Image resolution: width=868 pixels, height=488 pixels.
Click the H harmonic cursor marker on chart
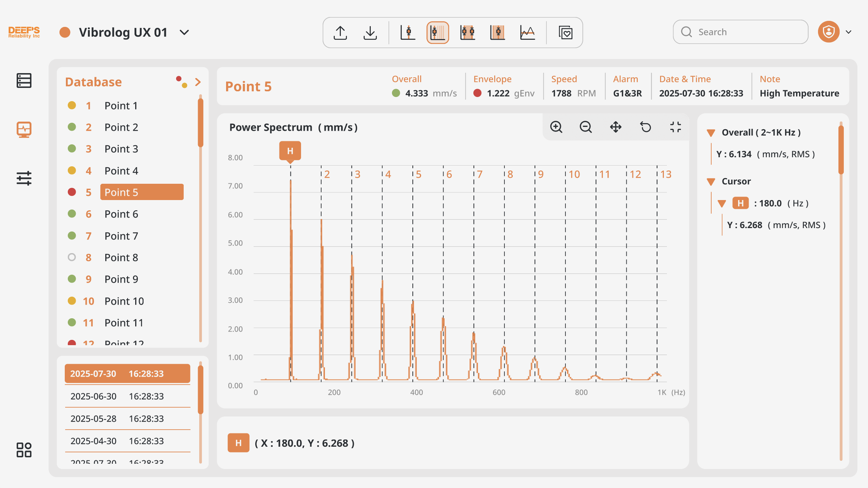tap(290, 151)
